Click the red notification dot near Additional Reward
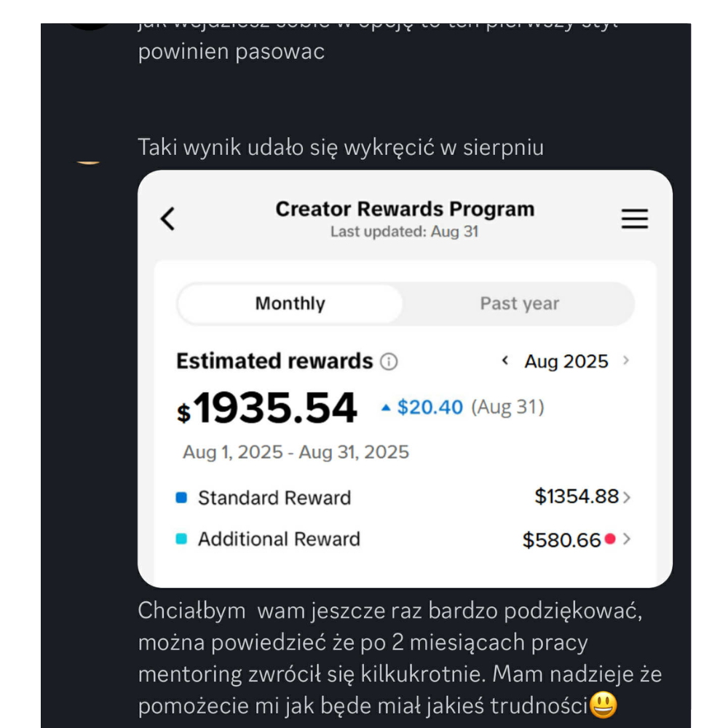 coord(610,539)
